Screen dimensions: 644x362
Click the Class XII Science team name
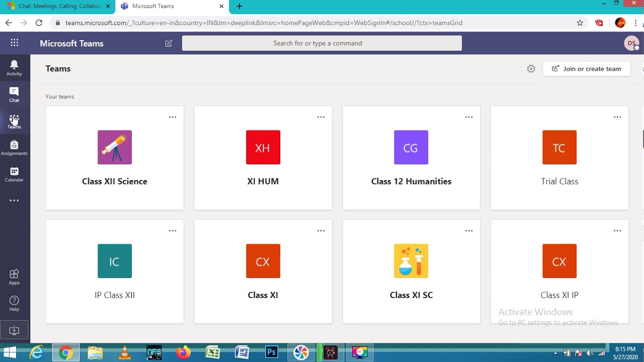(115, 182)
